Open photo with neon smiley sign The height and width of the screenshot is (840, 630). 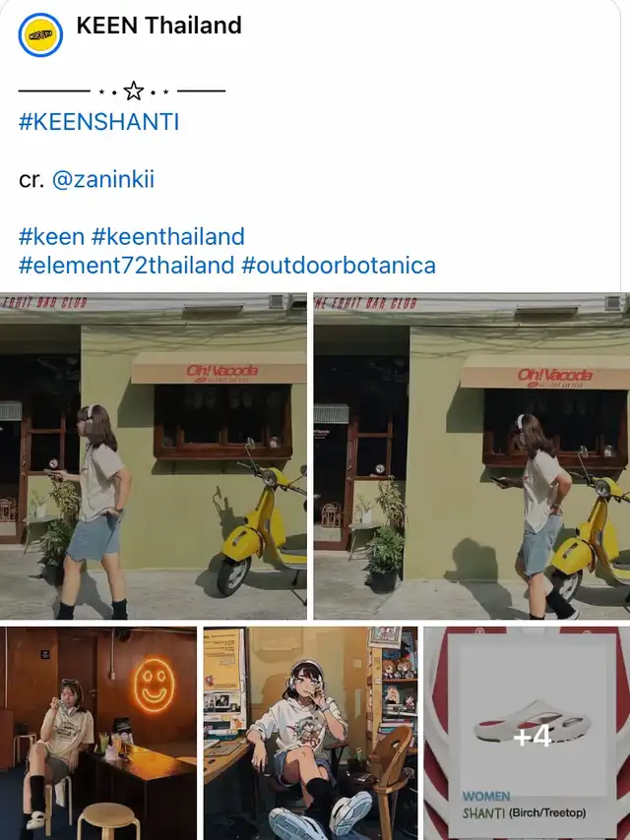98,734
